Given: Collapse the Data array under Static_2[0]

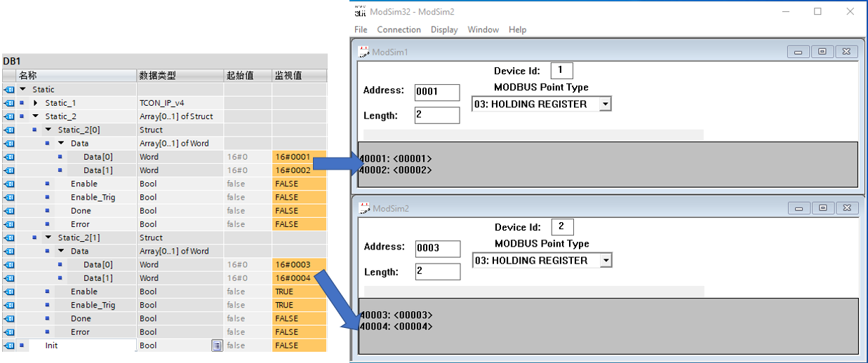Looking at the screenshot, I should coord(61,144).
